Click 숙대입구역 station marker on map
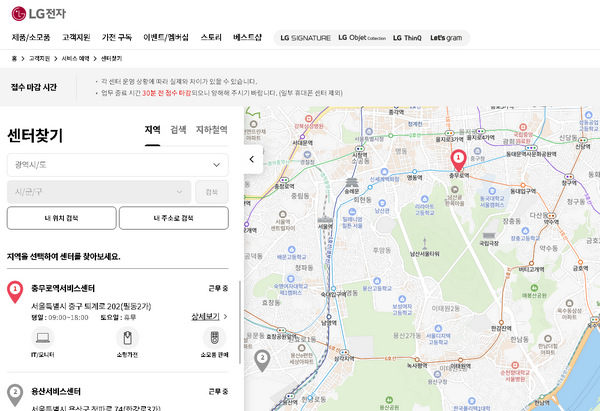 (333, 288)
